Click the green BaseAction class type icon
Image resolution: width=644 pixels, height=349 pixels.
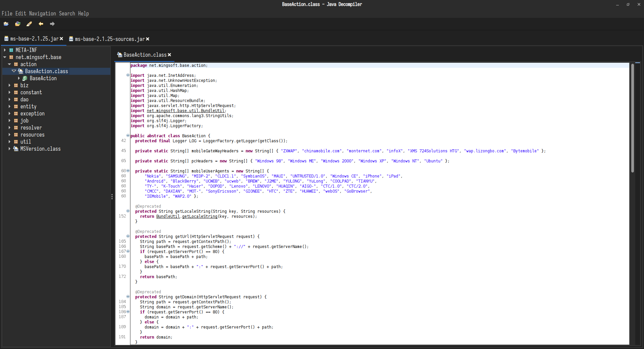tap(25, 78)
